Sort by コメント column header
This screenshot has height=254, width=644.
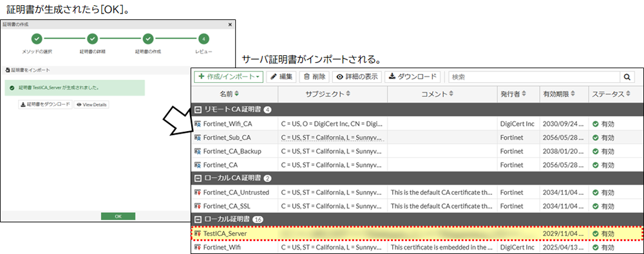(x=442, y=95)
